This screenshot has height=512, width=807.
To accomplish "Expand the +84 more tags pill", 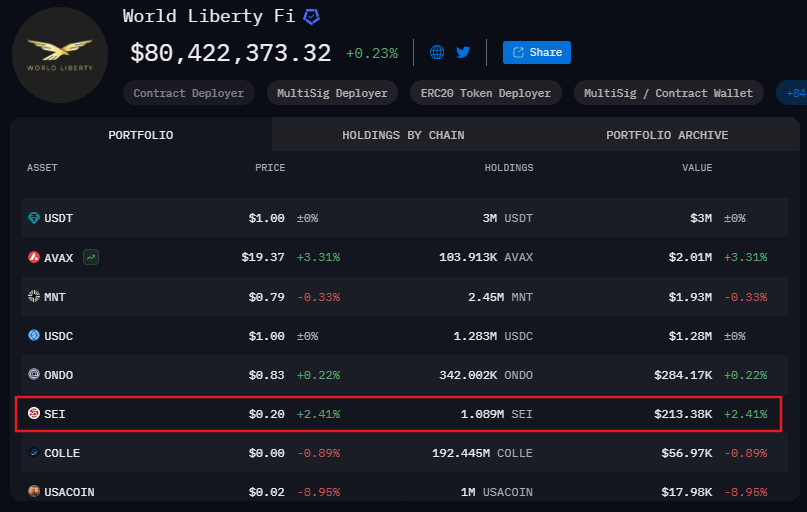I will 793,93.
